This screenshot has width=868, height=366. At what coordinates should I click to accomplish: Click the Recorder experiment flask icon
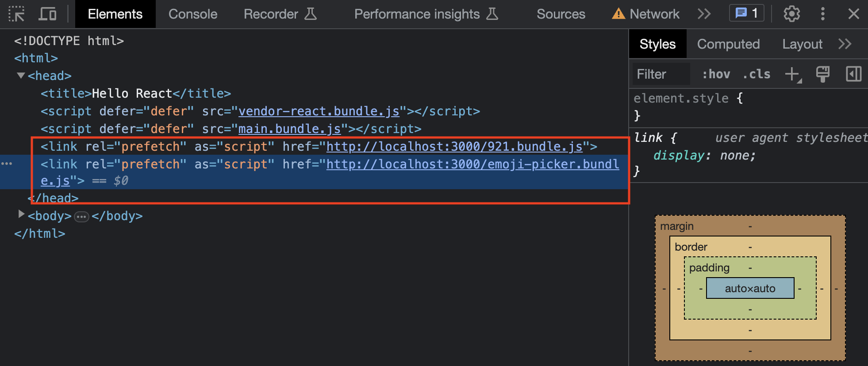pos(311,14)
